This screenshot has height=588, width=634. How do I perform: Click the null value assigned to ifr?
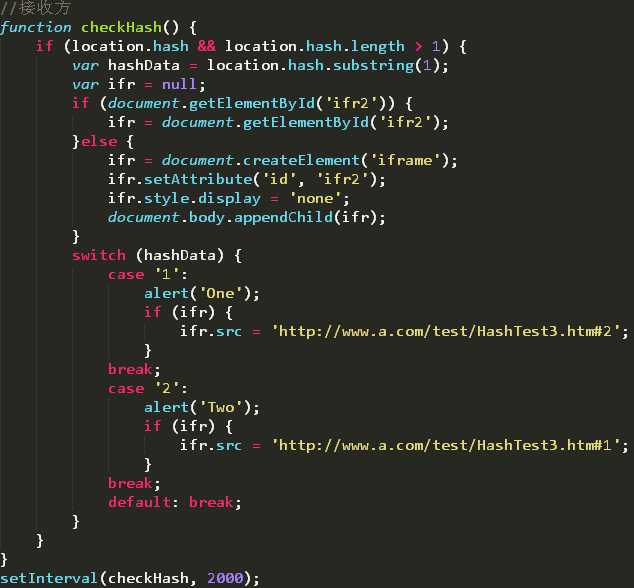(179, 84)
